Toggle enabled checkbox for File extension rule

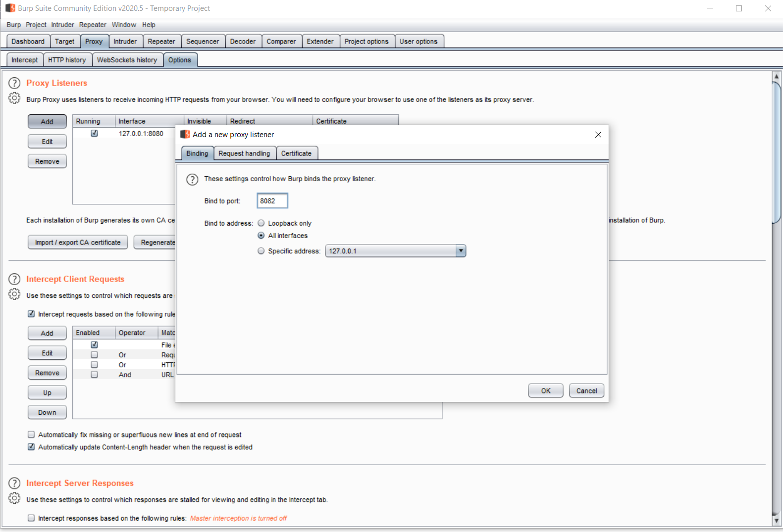(94, 344)
